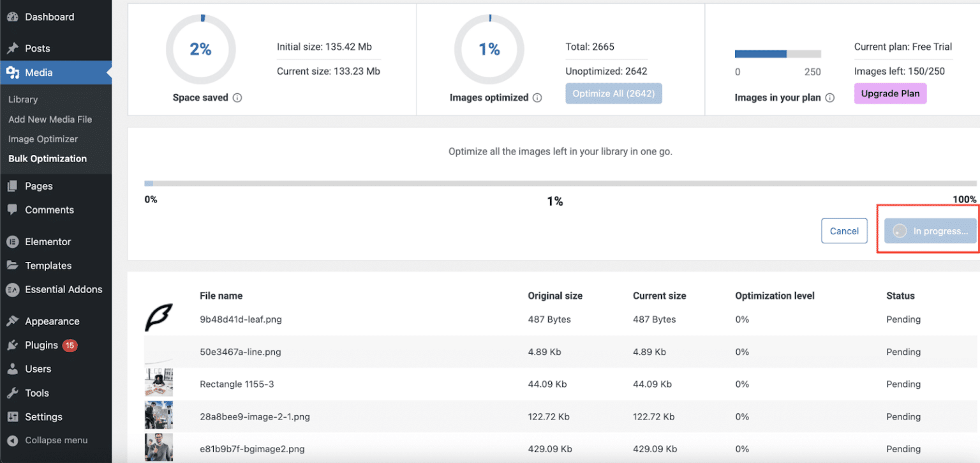Select the Essential Addons icon
The image size is (980, 463).
click(x=14, y=289)
